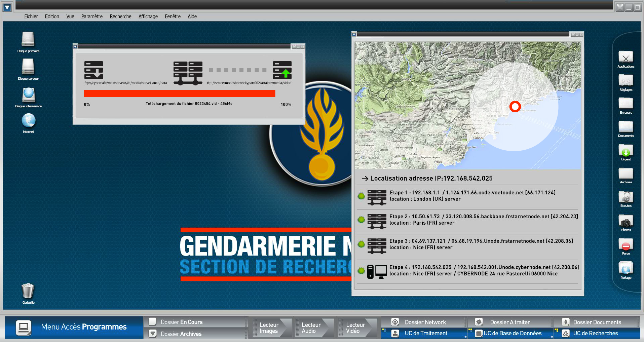Click the Etape 2 Paris server icon
Viewport: 644px width, 342px height.
[377, 221]
